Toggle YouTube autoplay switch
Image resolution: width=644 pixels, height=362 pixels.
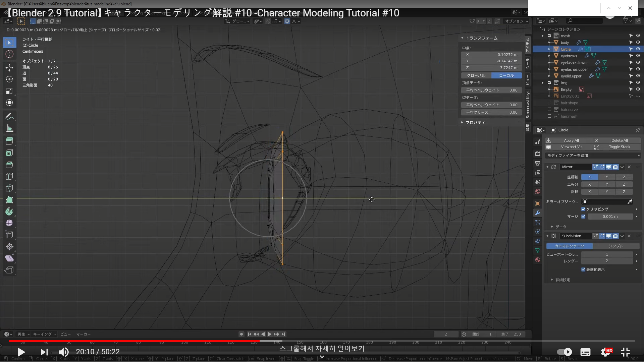564,352
